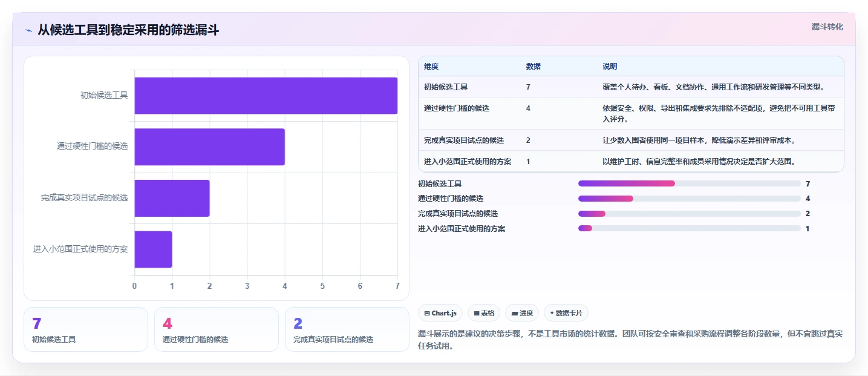Click the value 7 after the progress bar
The height and width of the screenshot is (376, 868).
(x=808, y=183)
